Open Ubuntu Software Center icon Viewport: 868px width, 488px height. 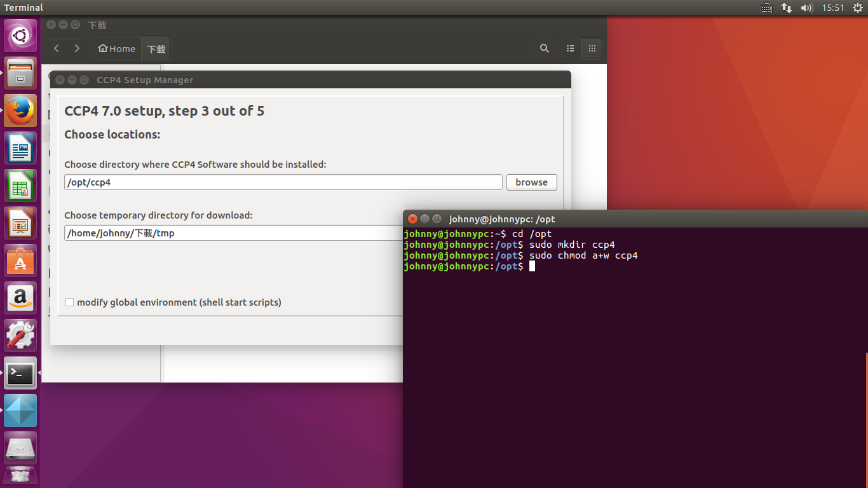click(20, 261)
